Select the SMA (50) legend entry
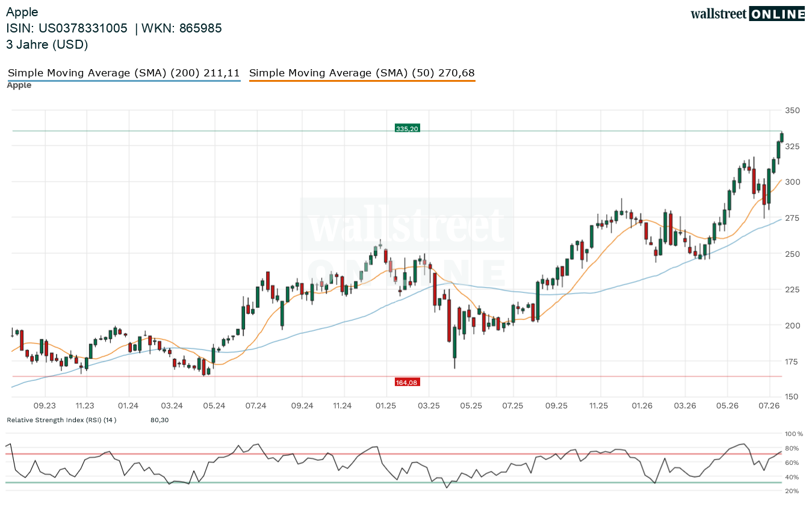 click(x=362, y=73)
